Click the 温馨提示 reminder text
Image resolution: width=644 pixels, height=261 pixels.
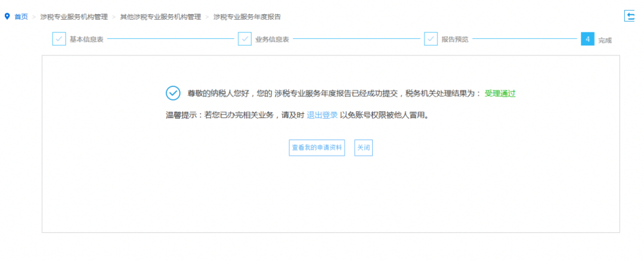[298, 116]
